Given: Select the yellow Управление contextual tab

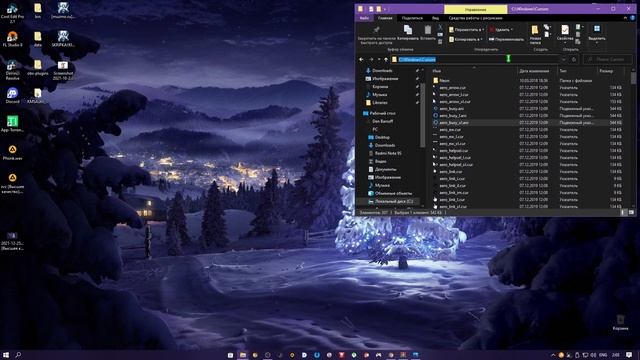Looking at the screenshot, I should click(476, 9).
